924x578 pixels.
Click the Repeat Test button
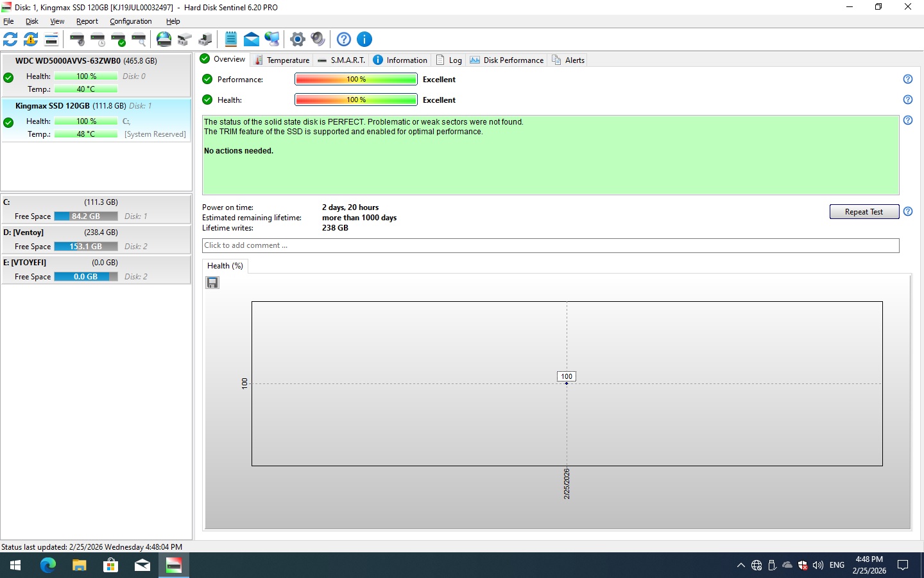point(864,212)
